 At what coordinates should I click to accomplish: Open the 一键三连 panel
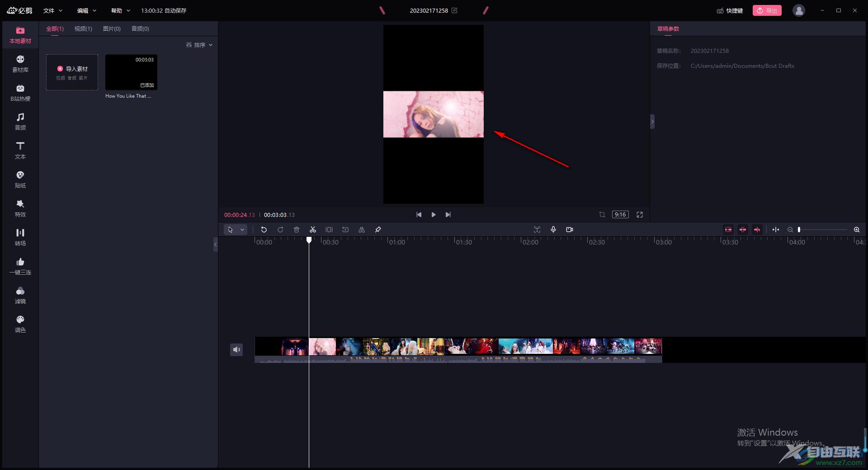click(x=20, y=267)
